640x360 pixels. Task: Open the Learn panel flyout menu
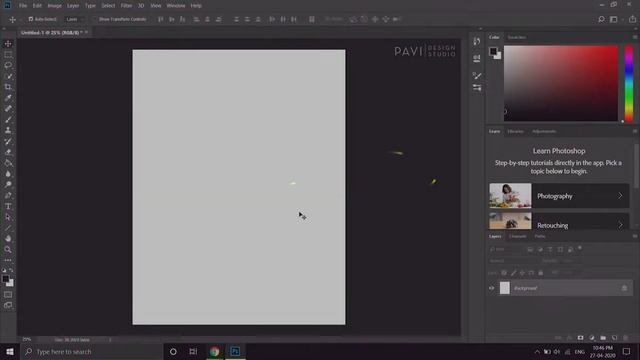[635, 131]
